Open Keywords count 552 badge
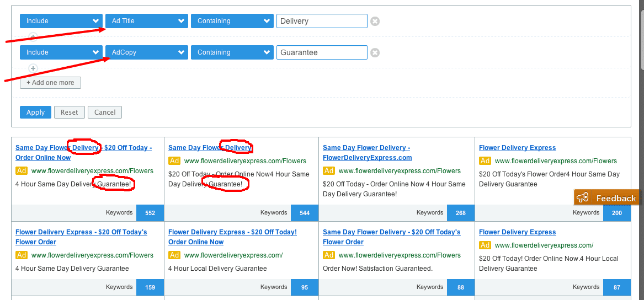Viewport: 644px width, 300px height. [150, 213]
